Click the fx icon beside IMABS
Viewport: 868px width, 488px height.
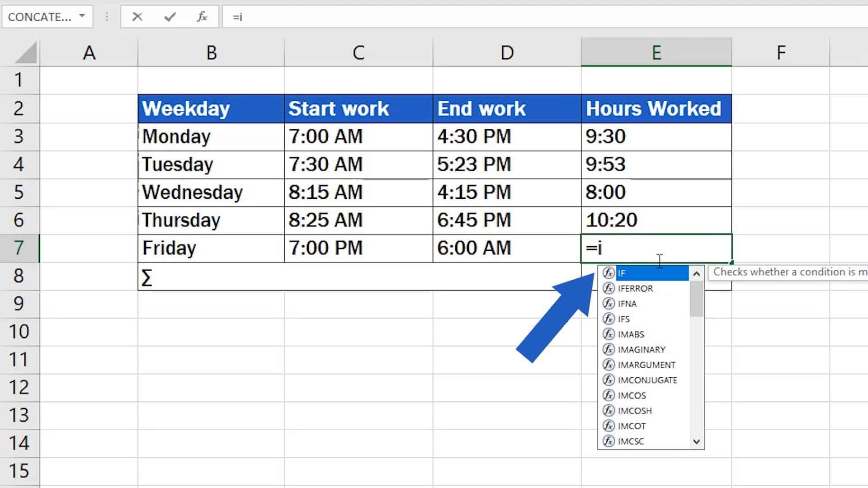pyautogui.click(x=609, y=334)
